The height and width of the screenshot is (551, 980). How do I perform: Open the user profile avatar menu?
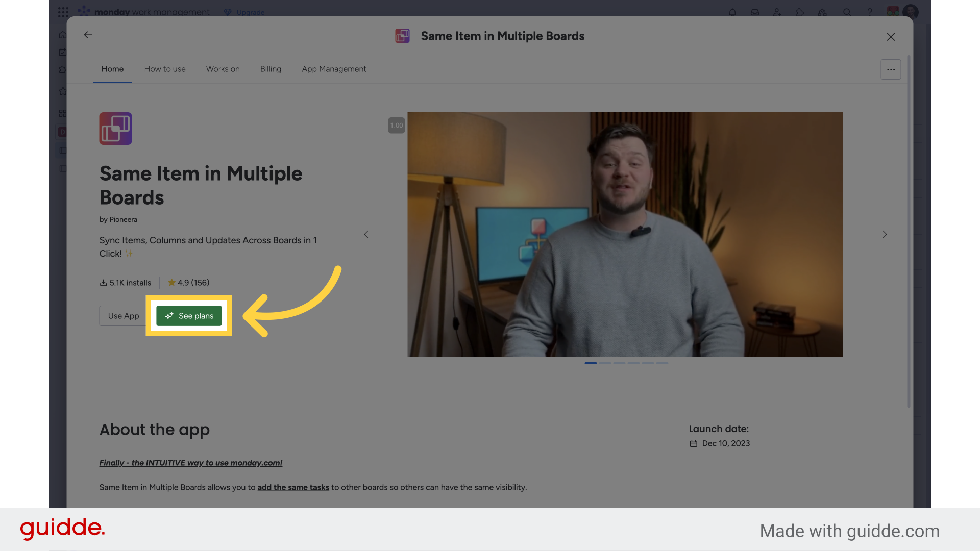click(911, 12)
